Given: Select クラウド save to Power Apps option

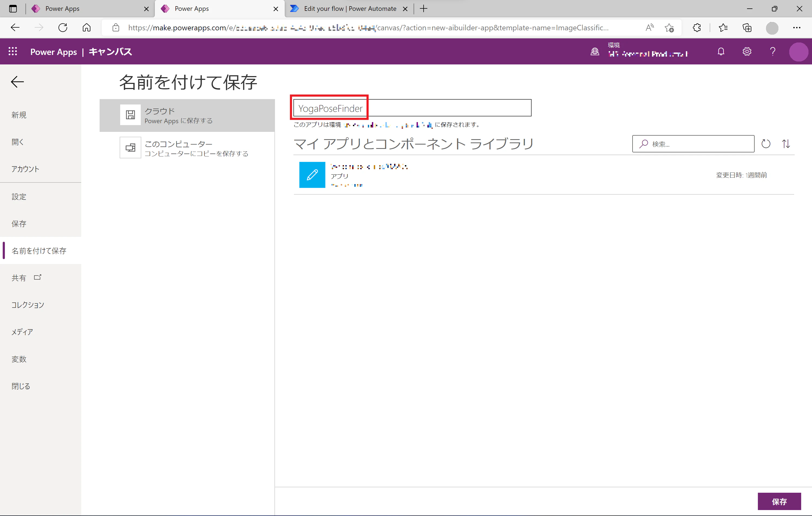Looking at the screenshot, I should pos(187,115).
